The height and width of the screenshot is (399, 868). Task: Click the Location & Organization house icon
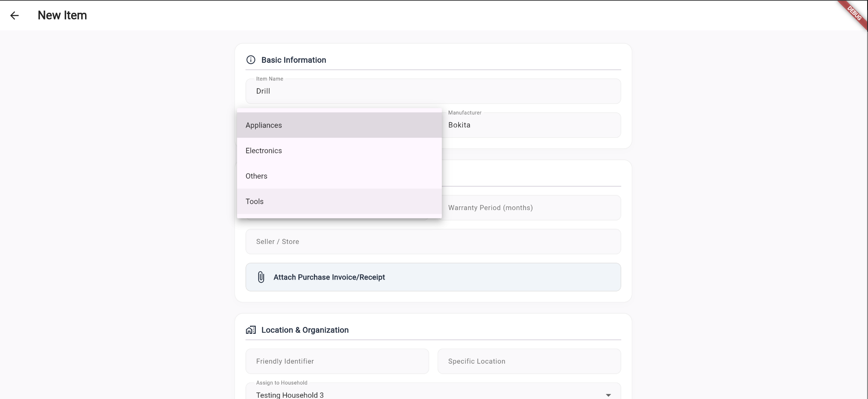(251, 330)
